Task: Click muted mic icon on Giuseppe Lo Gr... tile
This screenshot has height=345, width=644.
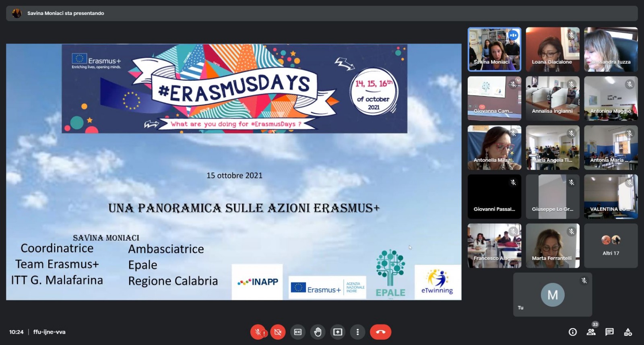Action: coord(572,182)
